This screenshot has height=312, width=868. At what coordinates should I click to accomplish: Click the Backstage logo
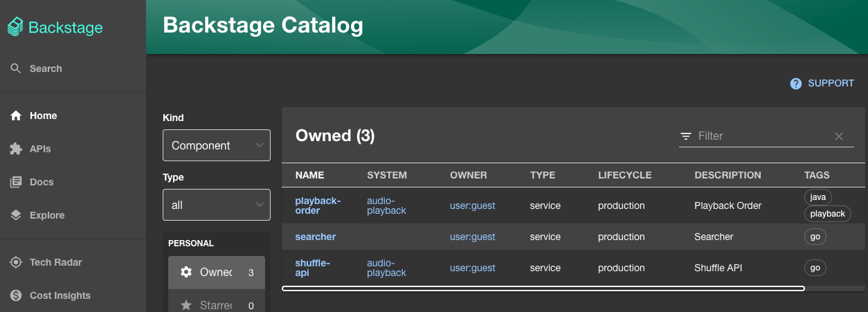click(55, 28)
